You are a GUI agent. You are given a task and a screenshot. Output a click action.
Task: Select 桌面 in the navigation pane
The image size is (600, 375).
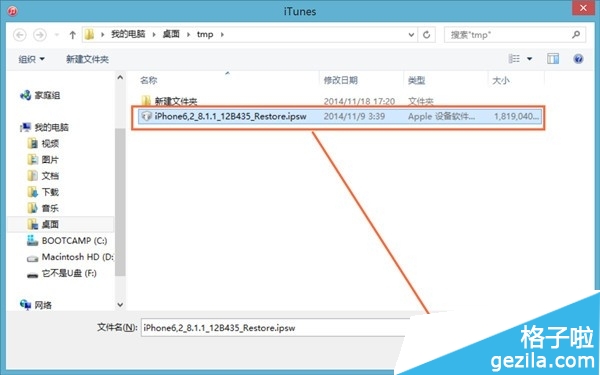click(x=50, y=224)
